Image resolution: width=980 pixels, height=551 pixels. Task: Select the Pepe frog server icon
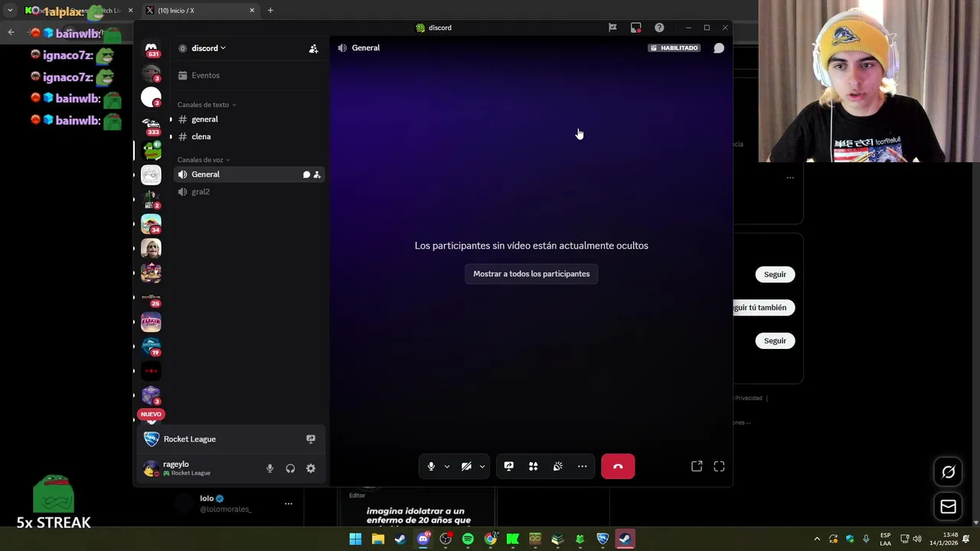pyautogui.click(x=151, y=149)
